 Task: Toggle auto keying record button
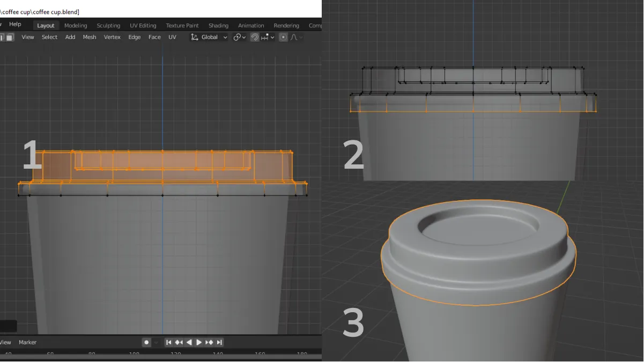(x=146, y=343)
